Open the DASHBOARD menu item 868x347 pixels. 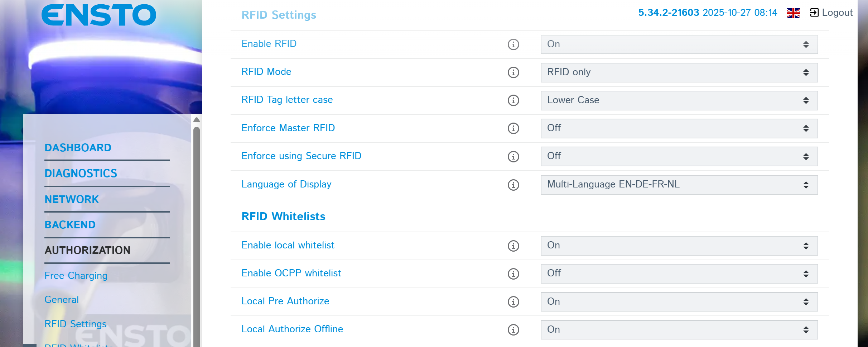[78, 148]
